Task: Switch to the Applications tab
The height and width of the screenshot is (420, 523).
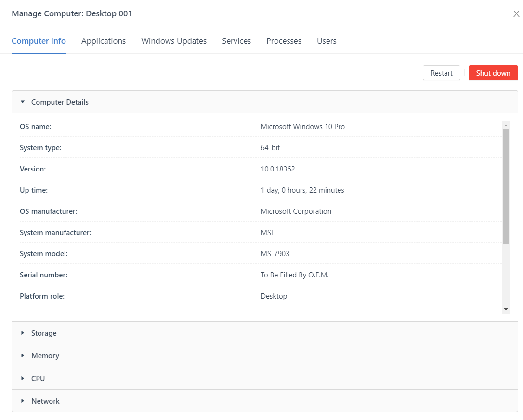Action: click(x=104, y=41)
